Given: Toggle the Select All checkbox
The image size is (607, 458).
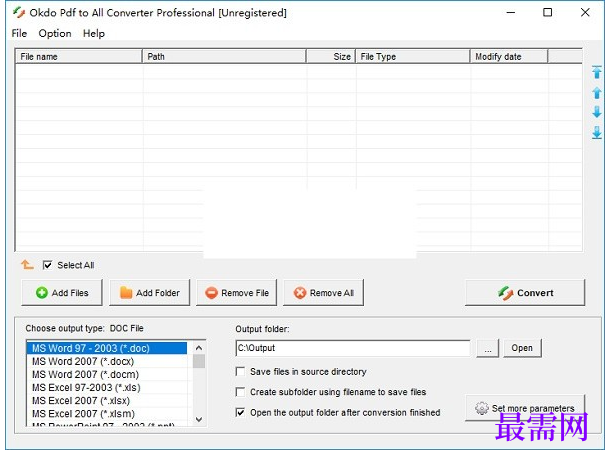Looking at the screenshot, I should click(47, 265).
